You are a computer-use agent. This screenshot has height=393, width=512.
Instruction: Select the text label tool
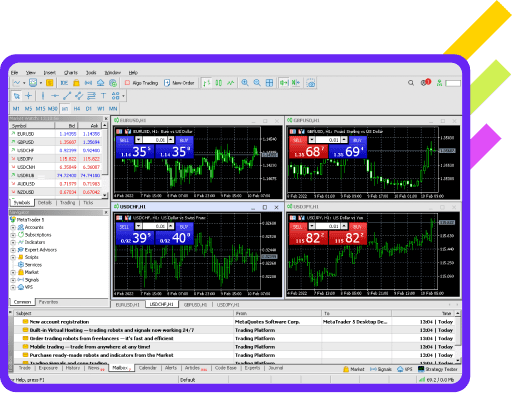coord(103,96)
